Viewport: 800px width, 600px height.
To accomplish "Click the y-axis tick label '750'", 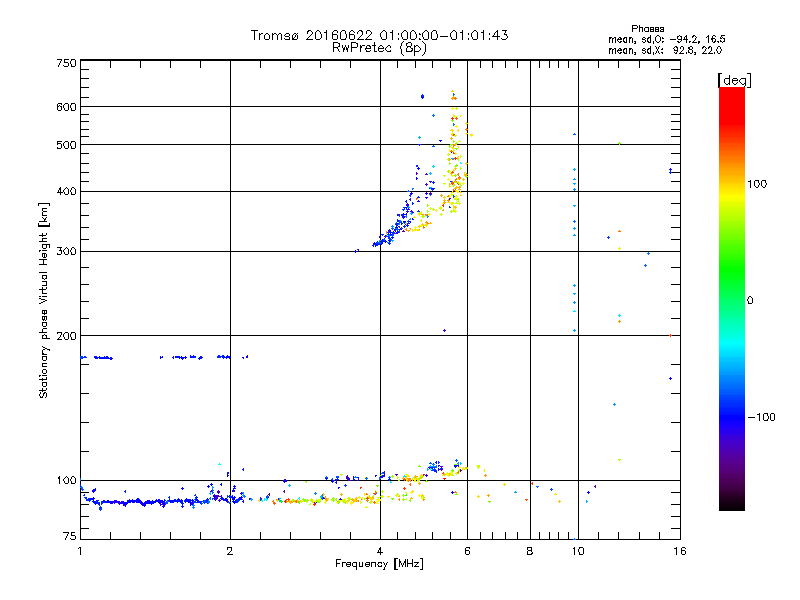I will (66, 63).
